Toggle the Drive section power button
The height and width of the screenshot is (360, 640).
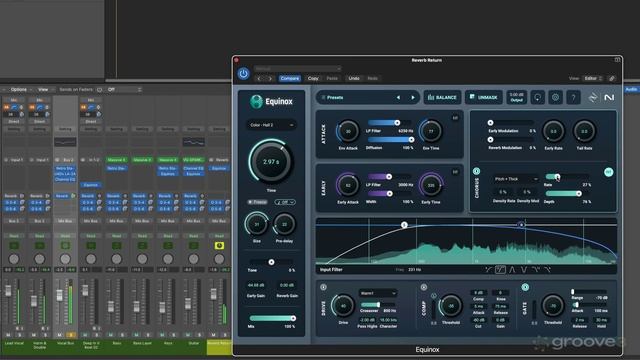click(x=323, y=287)
